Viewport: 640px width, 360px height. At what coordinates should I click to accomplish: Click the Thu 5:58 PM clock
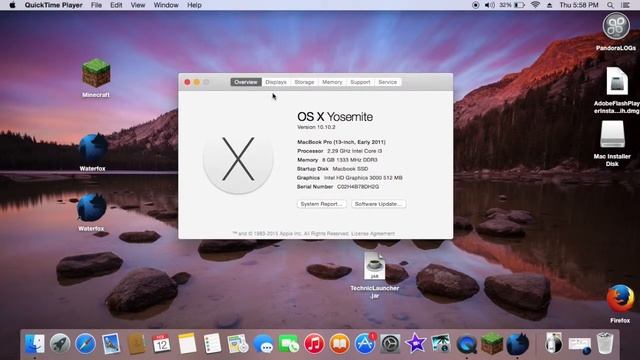[x=579, y=5]
